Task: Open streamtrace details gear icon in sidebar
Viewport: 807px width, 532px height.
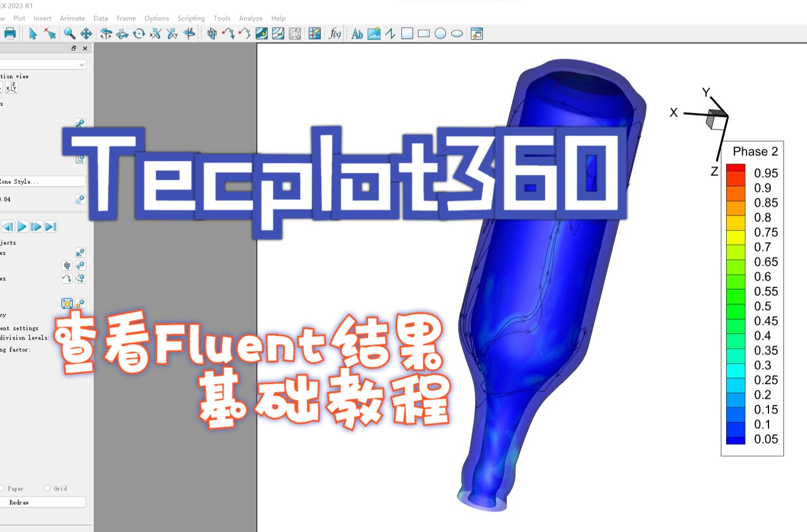Action: [80, 278]
